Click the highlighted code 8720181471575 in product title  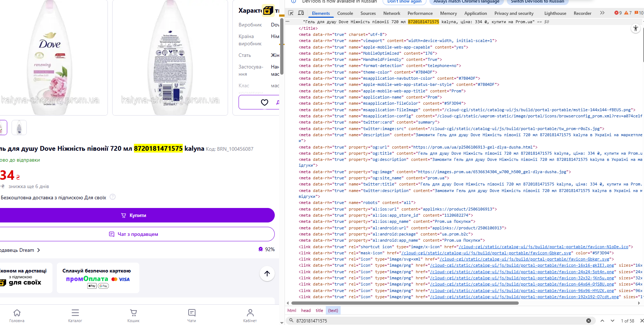click(158, 149)
